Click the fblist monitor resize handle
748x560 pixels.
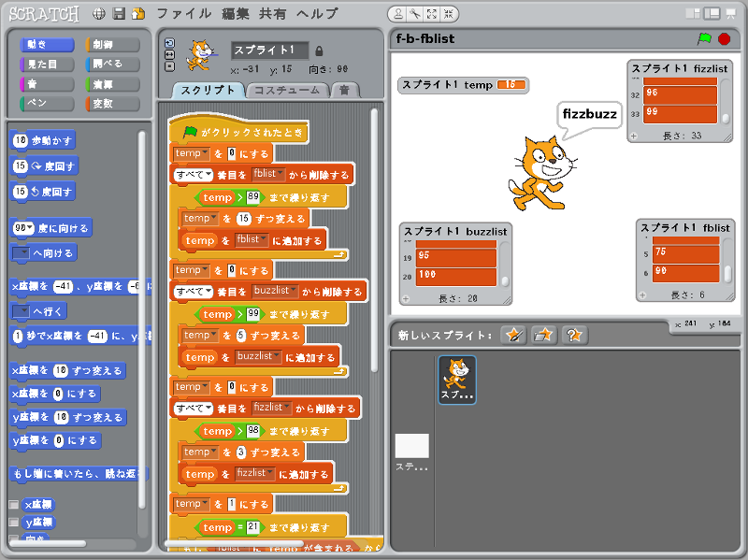730,296
